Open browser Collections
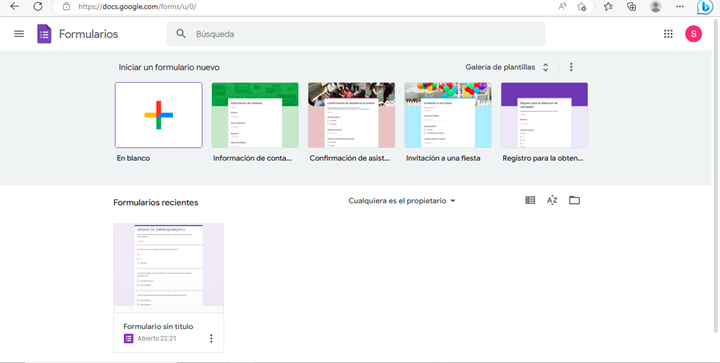 pyautogui.click(x=632, y=6)
